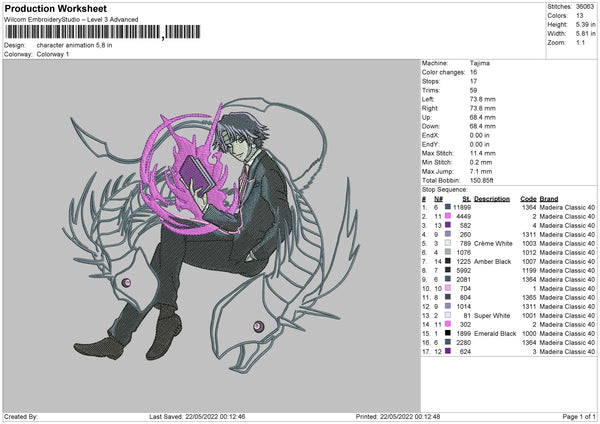Click the Wilcom EmbroideryStudio Level 3 Advanced text

coord(71,20)
